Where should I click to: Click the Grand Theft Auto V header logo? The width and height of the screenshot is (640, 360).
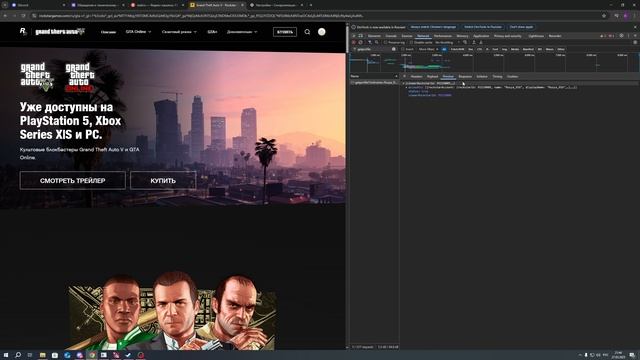(60, 32)
